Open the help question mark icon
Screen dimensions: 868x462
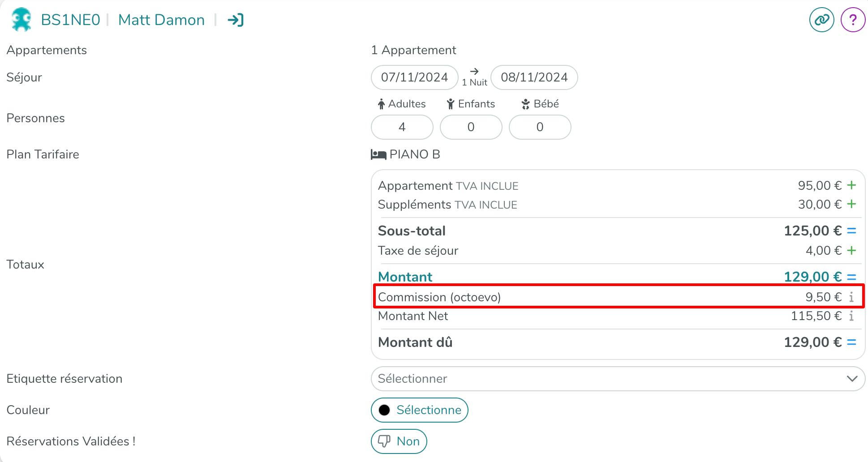pyautogui.click(x=853, y=20)
